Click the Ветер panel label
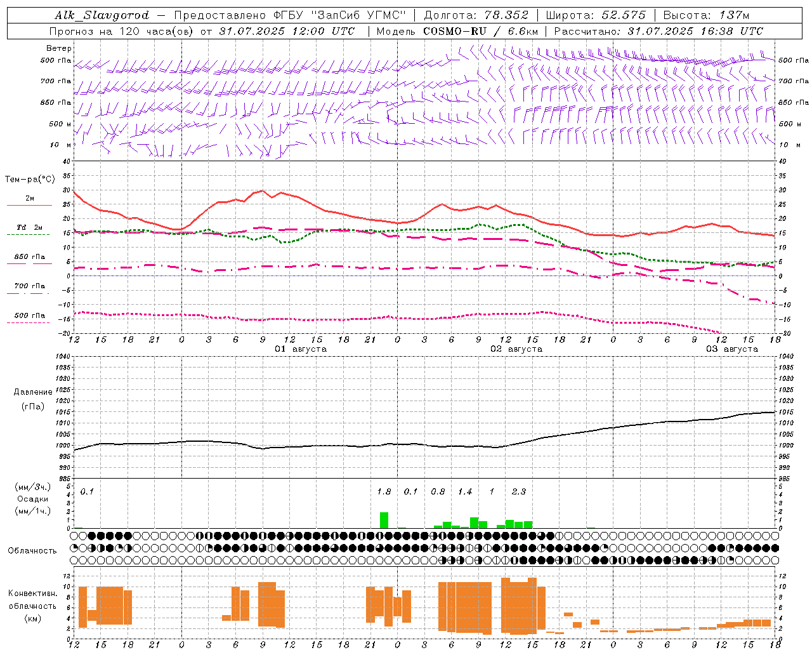The height and width of the screenshot is (650, 812). click(59, 48)
